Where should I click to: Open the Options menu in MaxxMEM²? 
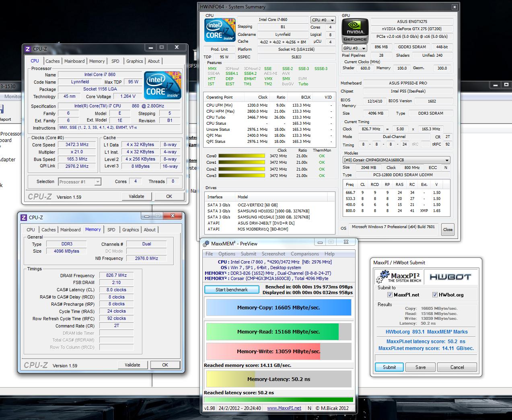227,254
